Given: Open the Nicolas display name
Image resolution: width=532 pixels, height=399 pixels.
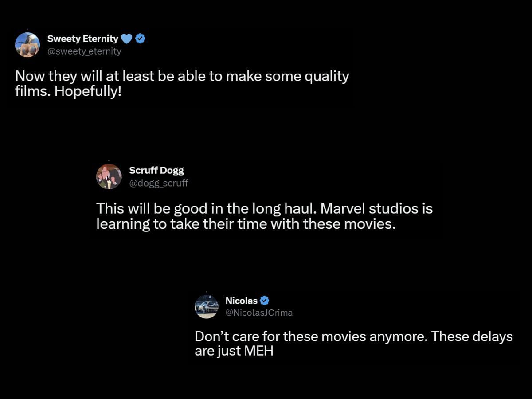Looking at the screenshot, I should (241, 301).
